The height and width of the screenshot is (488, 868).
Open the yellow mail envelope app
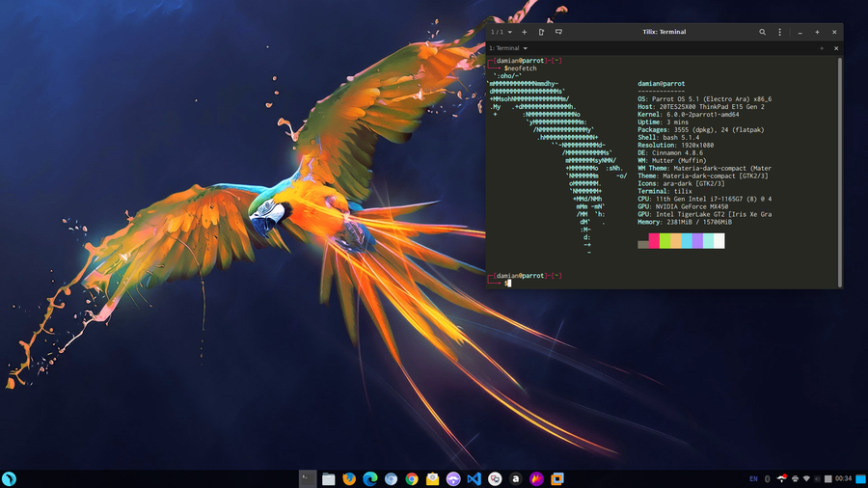point(432,478)
